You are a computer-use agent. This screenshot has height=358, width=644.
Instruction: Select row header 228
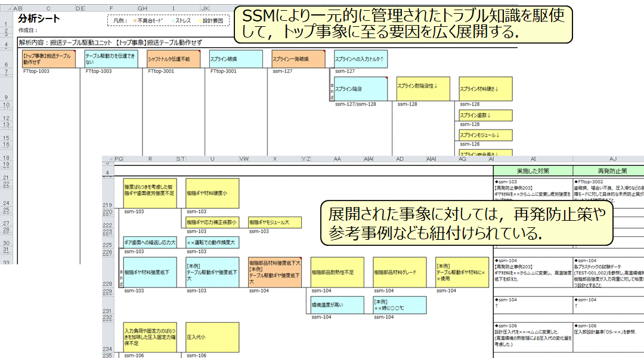pos(107,284)
